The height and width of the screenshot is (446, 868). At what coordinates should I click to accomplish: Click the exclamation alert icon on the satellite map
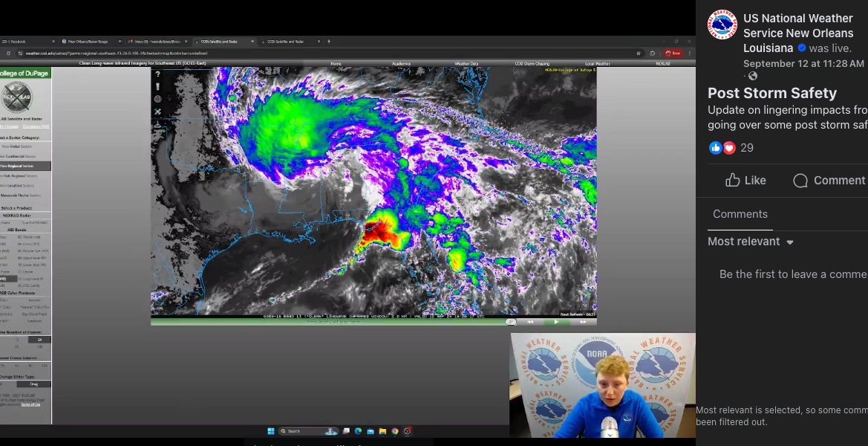[x=157, y=85]
